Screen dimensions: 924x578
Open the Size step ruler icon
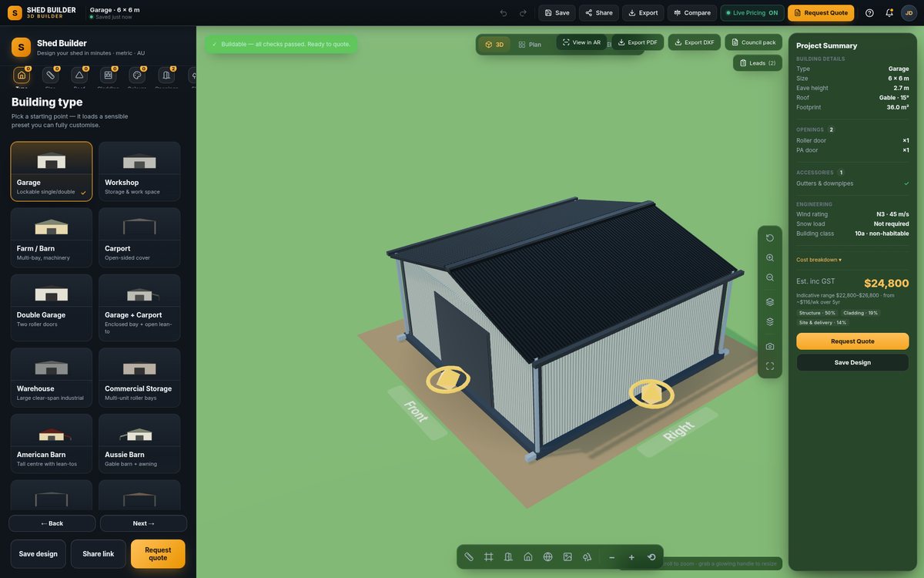51,75
